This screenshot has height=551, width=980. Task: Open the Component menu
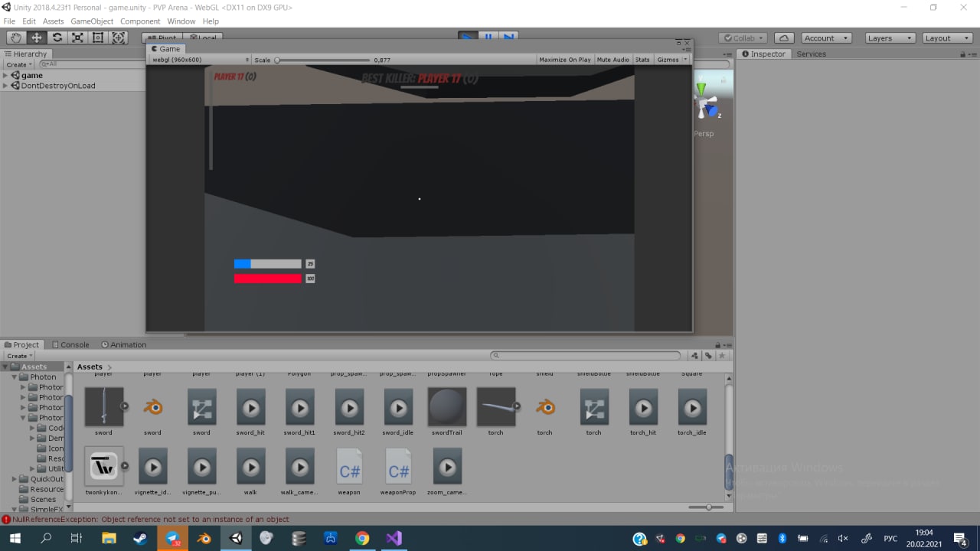point(140,21)
